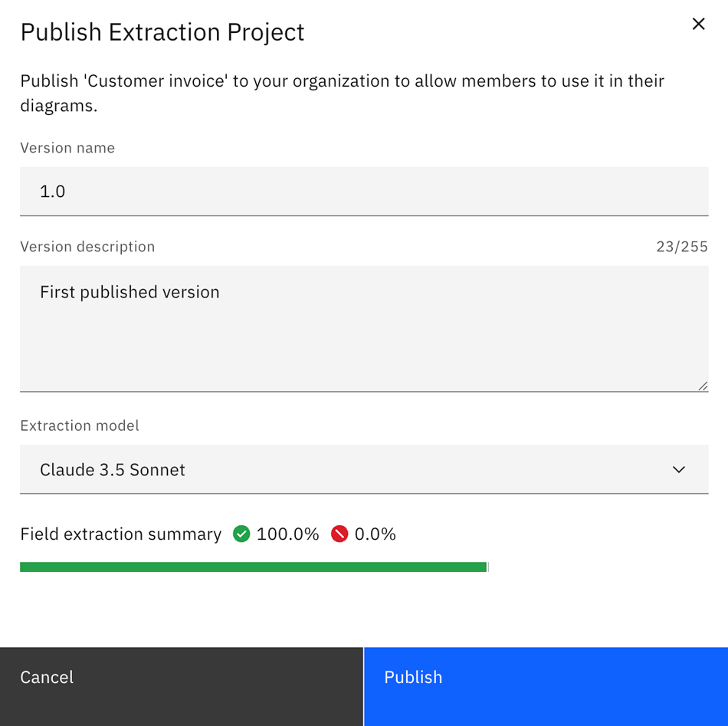
Task: Click the Version description label
Action: pos(87,246)
